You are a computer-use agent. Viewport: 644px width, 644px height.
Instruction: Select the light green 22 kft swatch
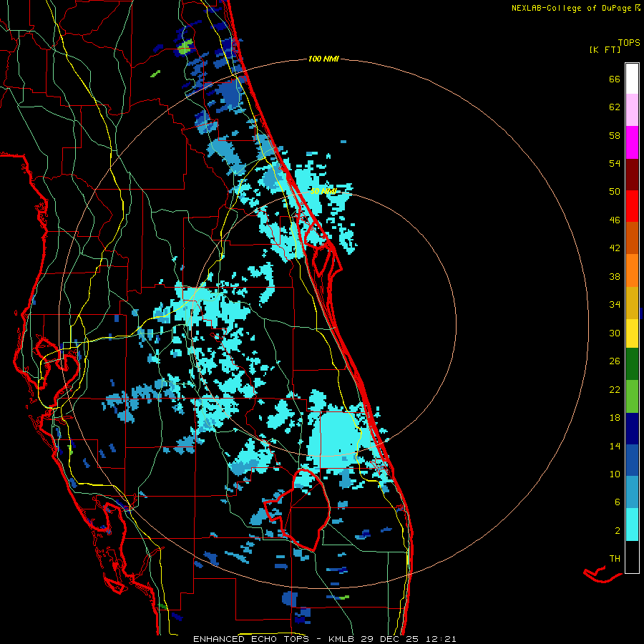(632, 396)
